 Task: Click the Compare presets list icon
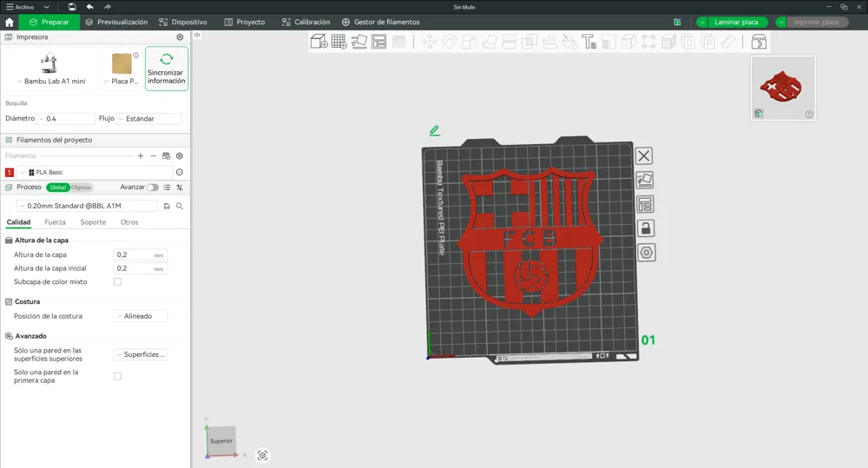tap(167, 188)
